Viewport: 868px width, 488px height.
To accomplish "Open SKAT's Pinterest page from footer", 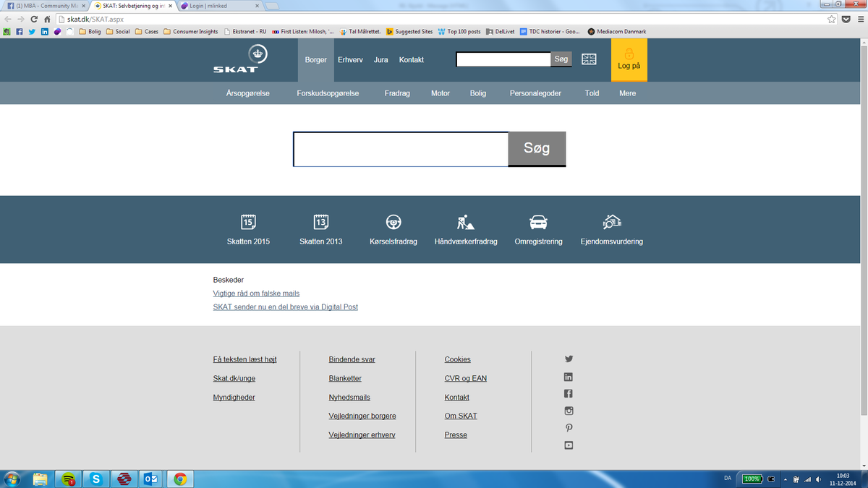I will coord(569,428).
